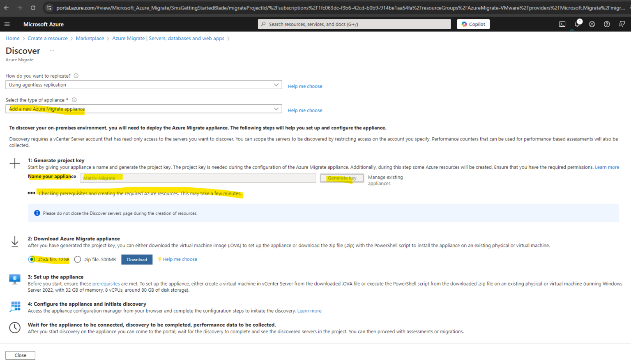Open the ellipsis menu beside Discover title
This screenshot has width=631, height=364.
click(52, 51)
